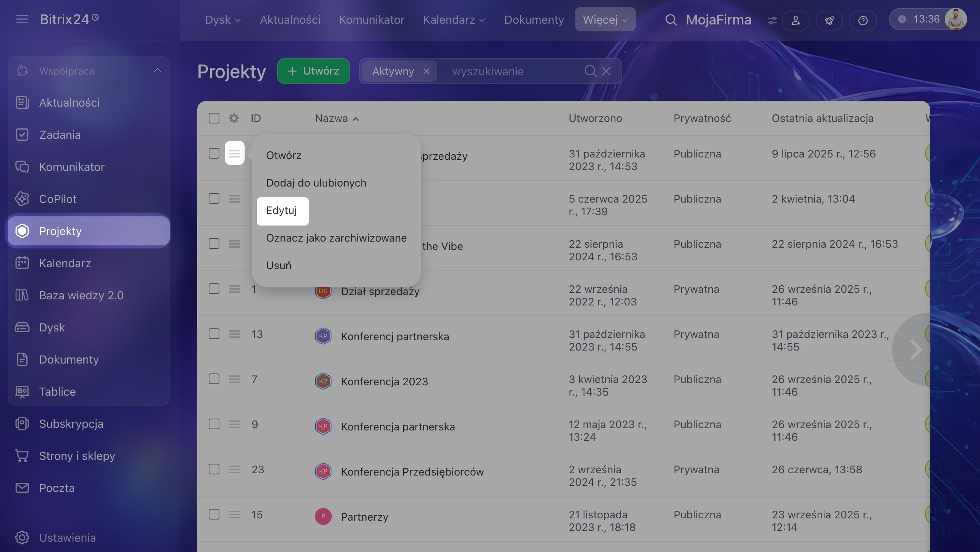
Task: Open grid settings gear icon
Action: pos(234,118)
